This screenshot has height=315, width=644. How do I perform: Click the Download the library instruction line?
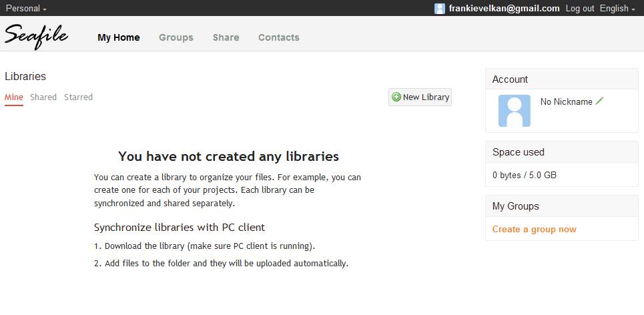tap(204, 246)
